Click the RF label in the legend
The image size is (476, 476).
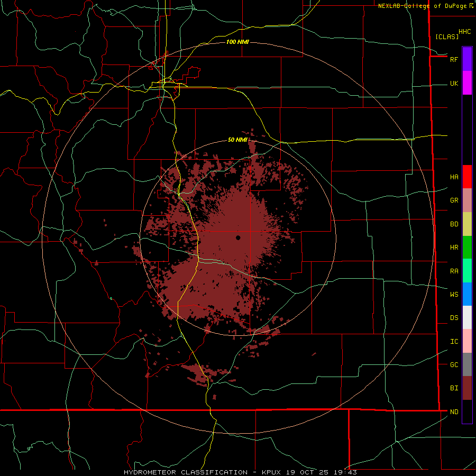[454, 59]
